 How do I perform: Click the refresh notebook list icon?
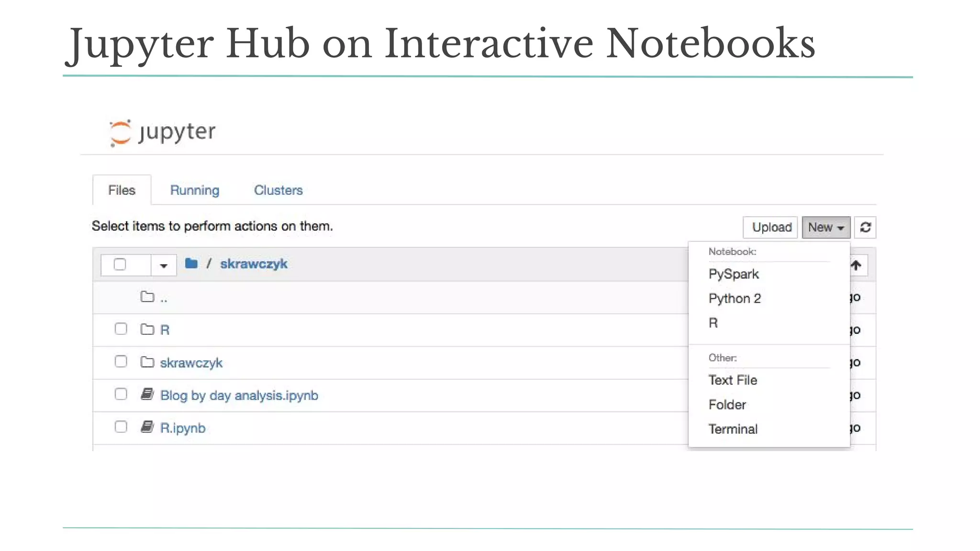(x=865, y=227)
